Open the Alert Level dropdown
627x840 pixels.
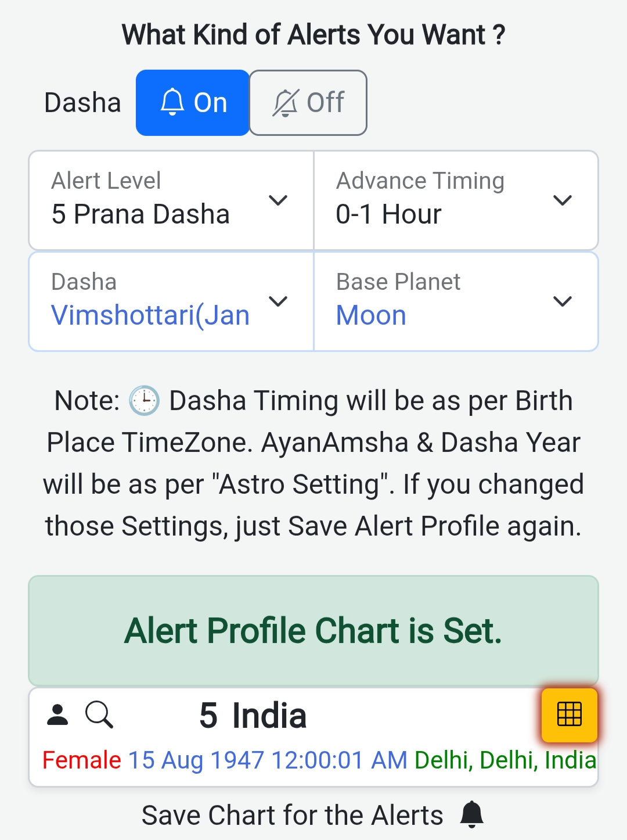tap(171, 200)
